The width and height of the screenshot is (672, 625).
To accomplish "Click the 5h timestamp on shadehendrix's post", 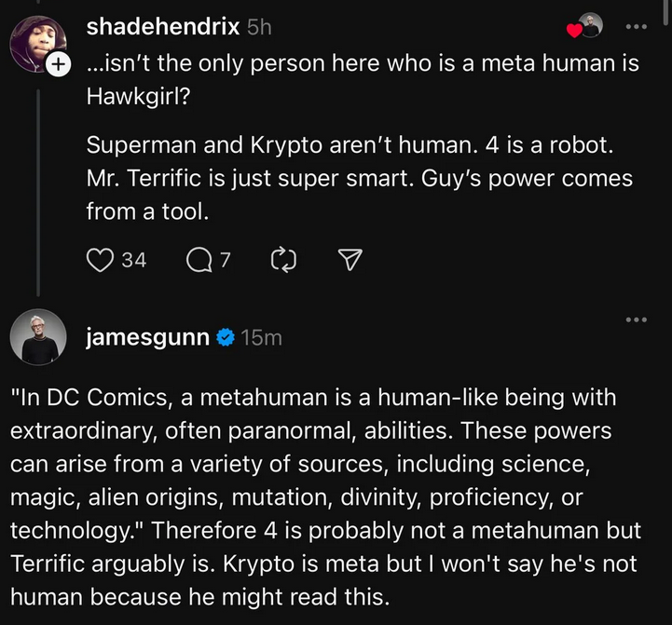I will click(x=259, y=27).
